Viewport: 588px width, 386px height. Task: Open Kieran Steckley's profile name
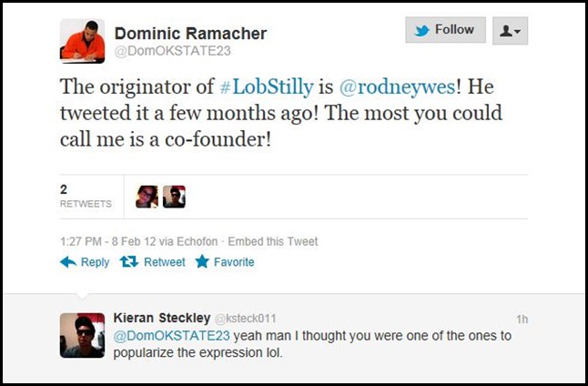coord(160,318)
